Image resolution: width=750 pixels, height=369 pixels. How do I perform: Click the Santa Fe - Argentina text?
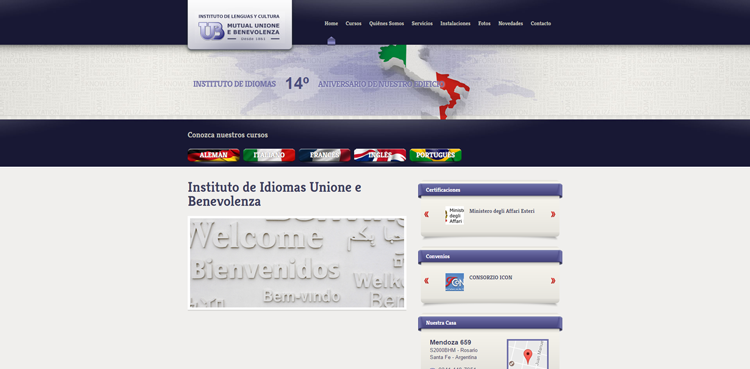click(453, 358)
